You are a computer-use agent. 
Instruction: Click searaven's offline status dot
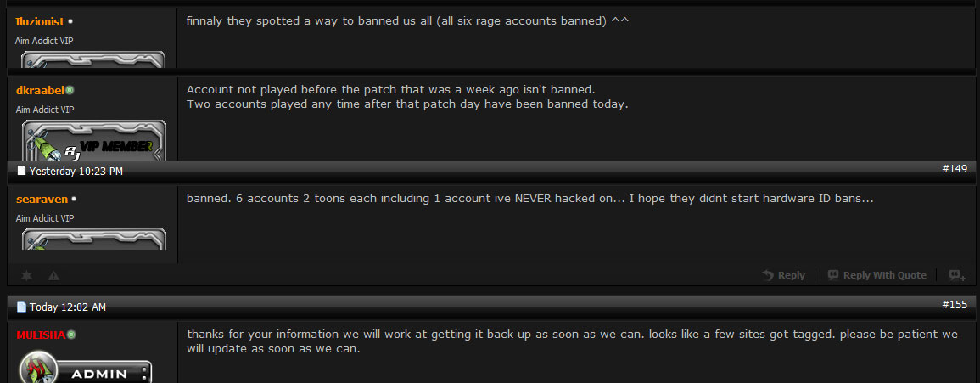coord(74,200)
